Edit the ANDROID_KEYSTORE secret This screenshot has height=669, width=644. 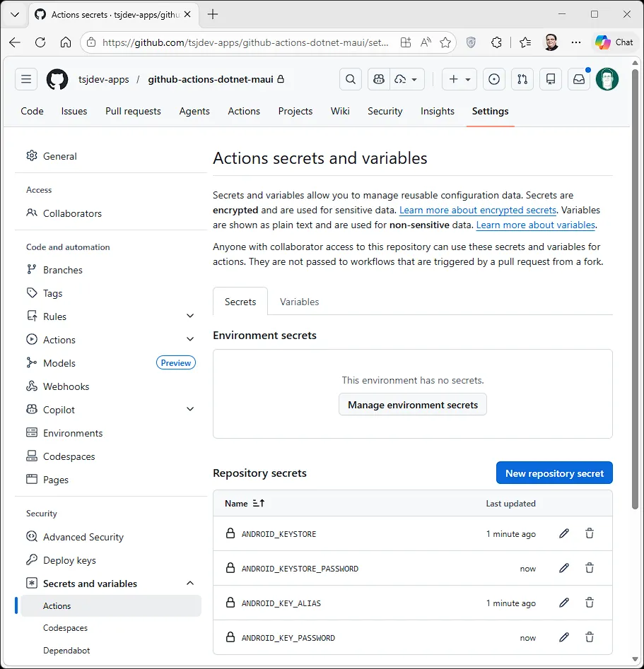tap(564, 533)
